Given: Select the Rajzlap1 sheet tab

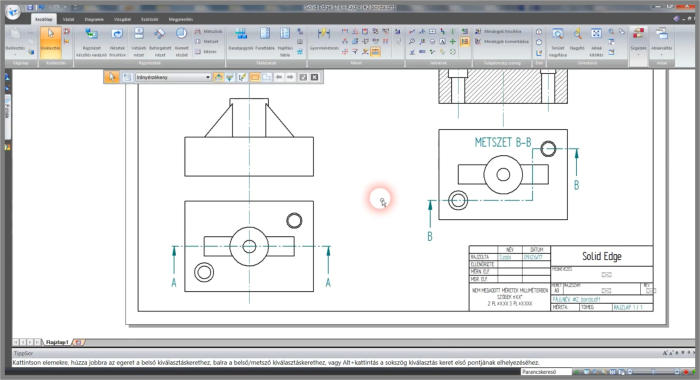Looking at the screenshot, I should [x=57, y=342].
